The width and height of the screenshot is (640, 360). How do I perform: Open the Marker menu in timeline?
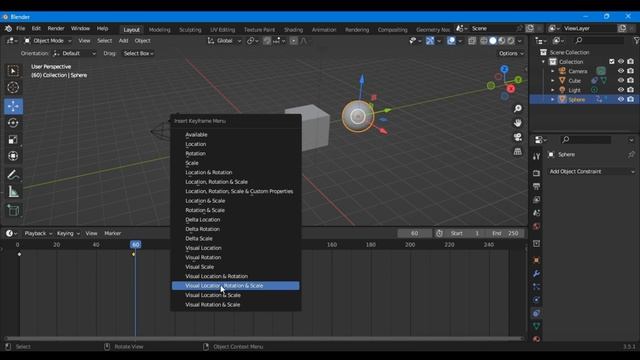[113, 233]
